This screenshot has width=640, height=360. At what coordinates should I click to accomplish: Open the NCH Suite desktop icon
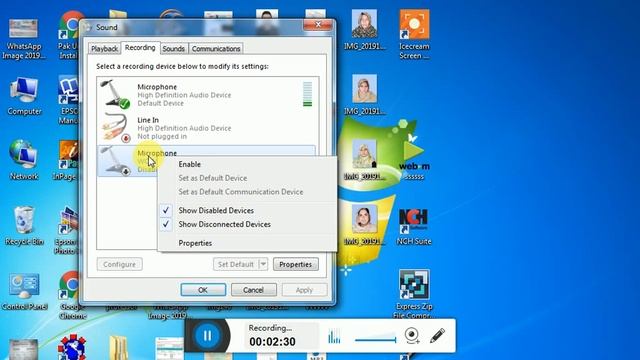[x=413, y=227]
